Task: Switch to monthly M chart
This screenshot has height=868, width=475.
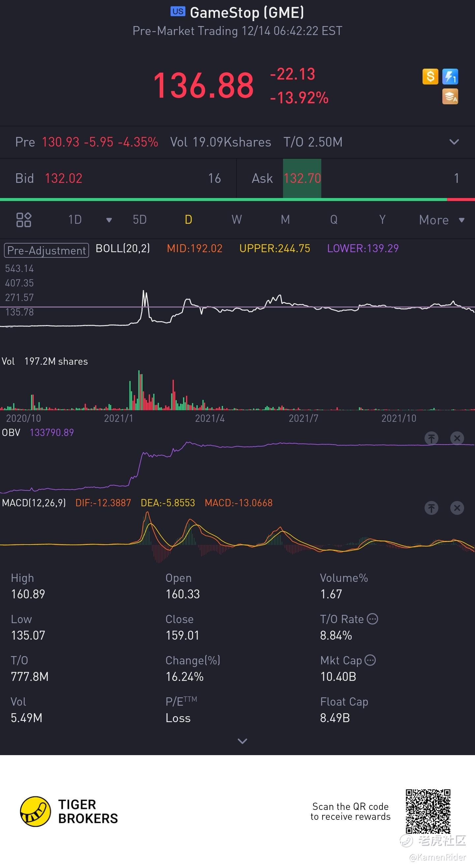Action: click(x=285, y=220)
